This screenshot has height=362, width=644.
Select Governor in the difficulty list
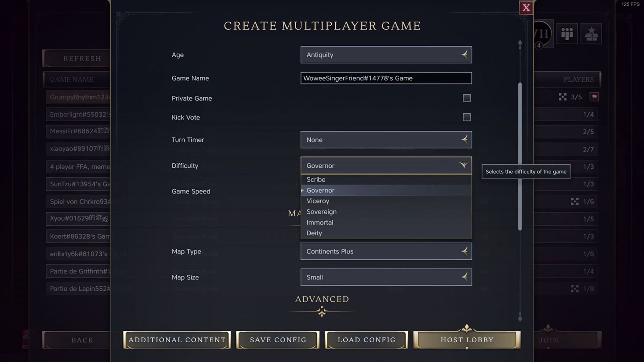[x=386, y=190]
